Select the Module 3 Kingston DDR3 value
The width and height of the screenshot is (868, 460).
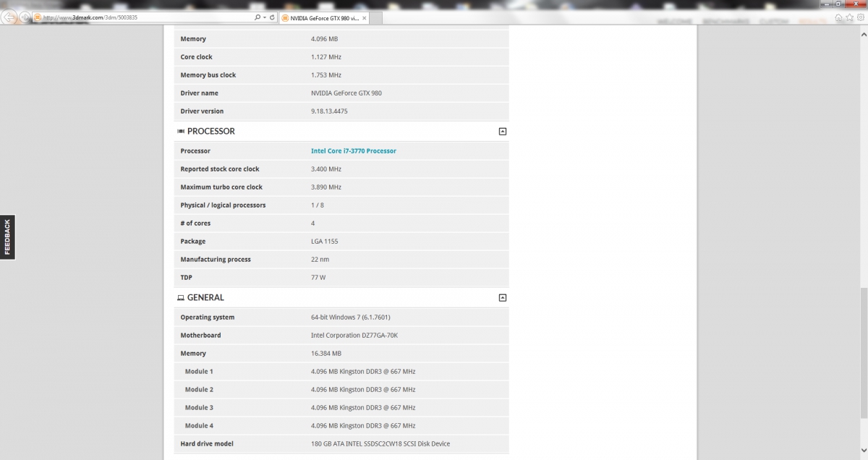click(363, 408)
